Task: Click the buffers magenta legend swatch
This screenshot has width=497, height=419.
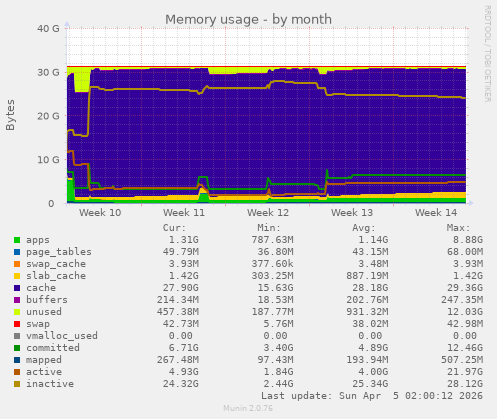Action: point(17,300)
